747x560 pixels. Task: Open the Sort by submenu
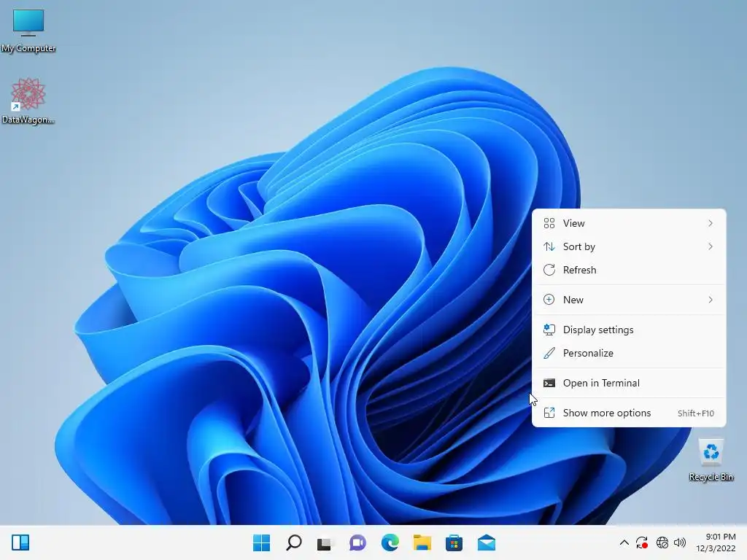[x=629, y=246]
